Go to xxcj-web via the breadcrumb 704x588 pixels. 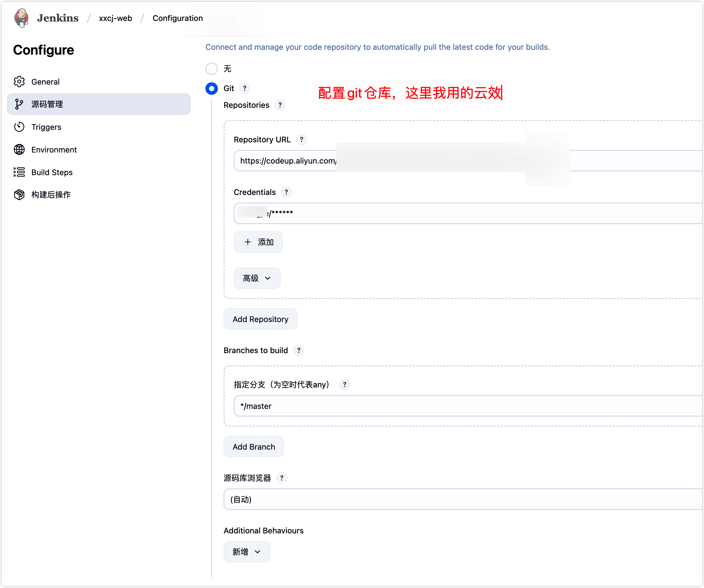coord(115,18)
